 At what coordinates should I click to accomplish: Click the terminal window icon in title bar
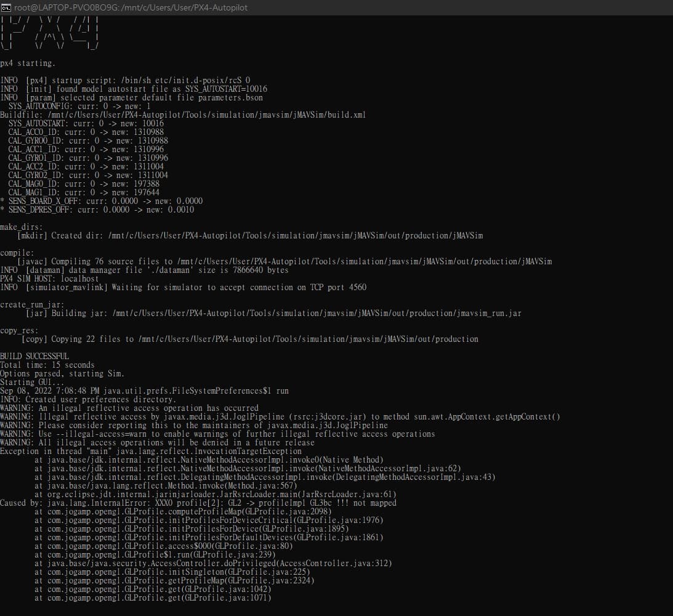point(6,8)
